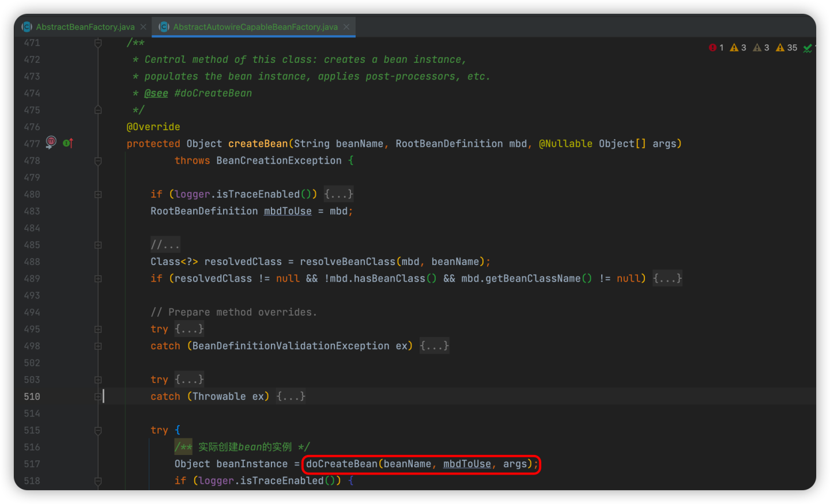
Task: Collapse the try block at line 515
Action: coord(98,431)
